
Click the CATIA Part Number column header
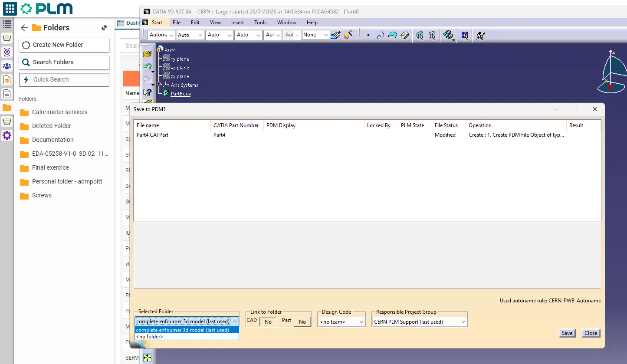(x=236, y=125)
